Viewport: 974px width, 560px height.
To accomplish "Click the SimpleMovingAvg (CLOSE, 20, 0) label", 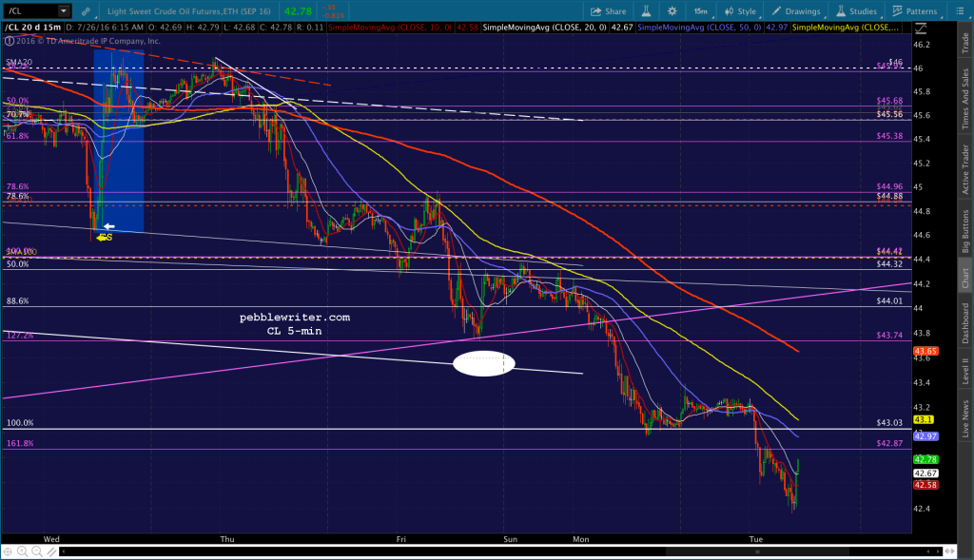I will [x=545, y=28].
